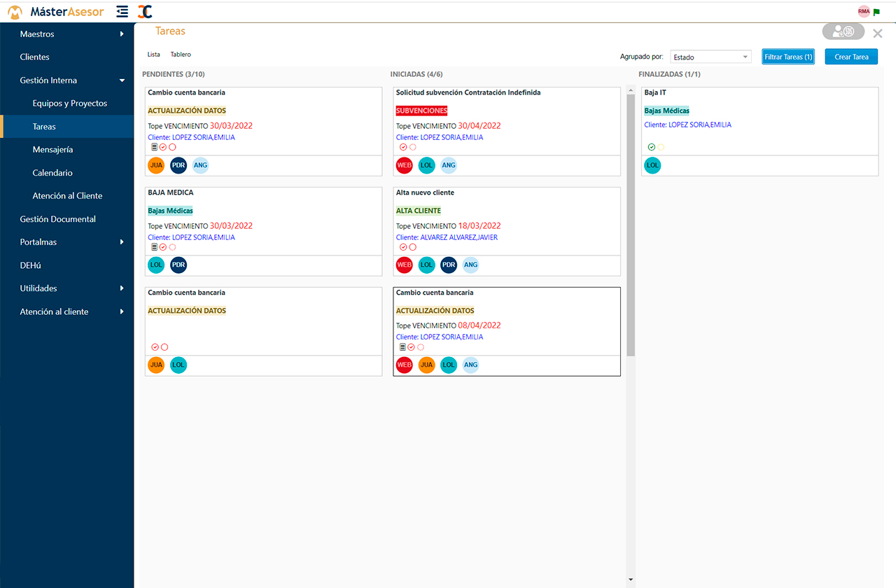
Task: Click the SUBVENCIONES red category label
Action: pos(421,111)
